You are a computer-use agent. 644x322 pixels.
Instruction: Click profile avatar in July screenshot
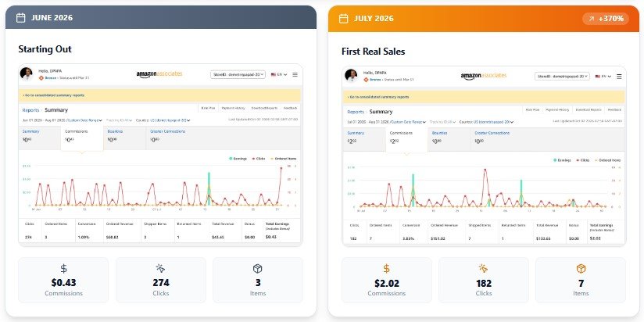pyautogui.click(x=351, y=76)
